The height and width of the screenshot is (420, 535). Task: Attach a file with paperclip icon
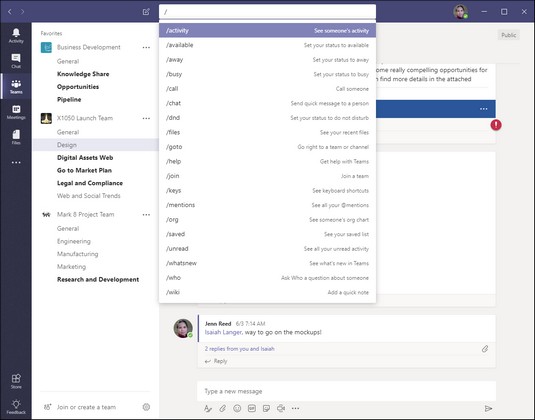222,408
